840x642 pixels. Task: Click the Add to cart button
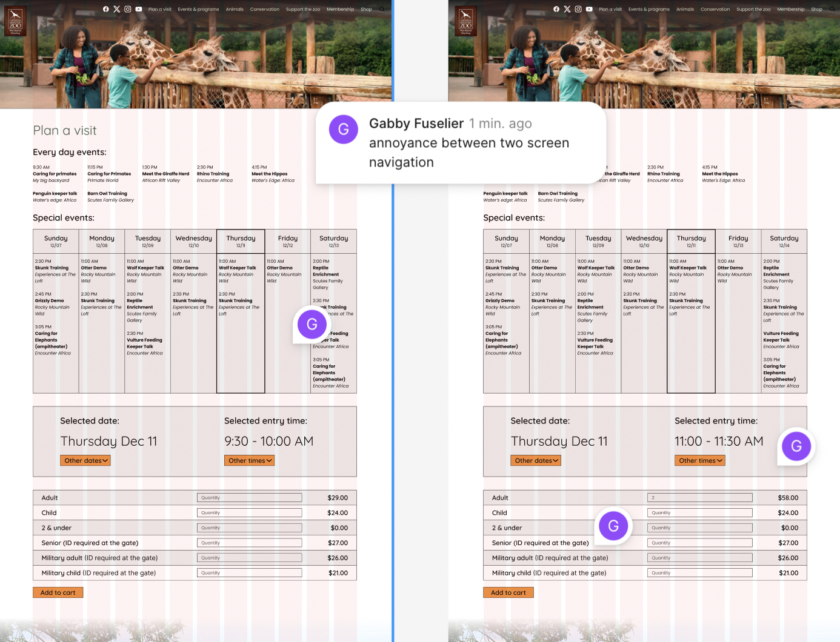pyautogui.click(x=58, y=592)
